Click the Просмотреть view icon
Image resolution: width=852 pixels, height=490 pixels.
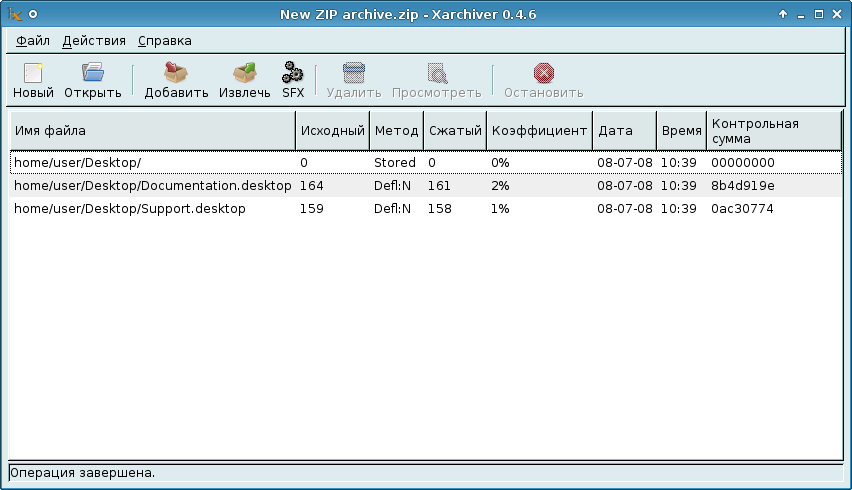point(437,73)
